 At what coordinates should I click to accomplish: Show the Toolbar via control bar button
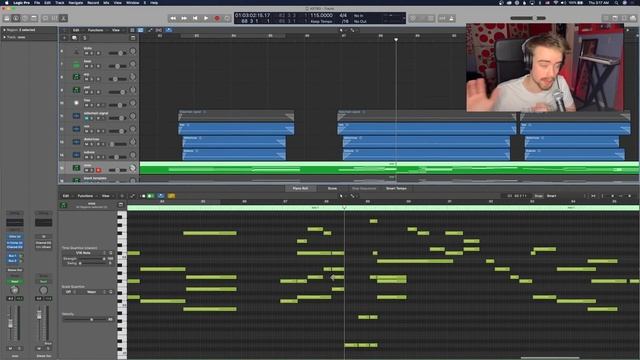click(x=34, y=18)
